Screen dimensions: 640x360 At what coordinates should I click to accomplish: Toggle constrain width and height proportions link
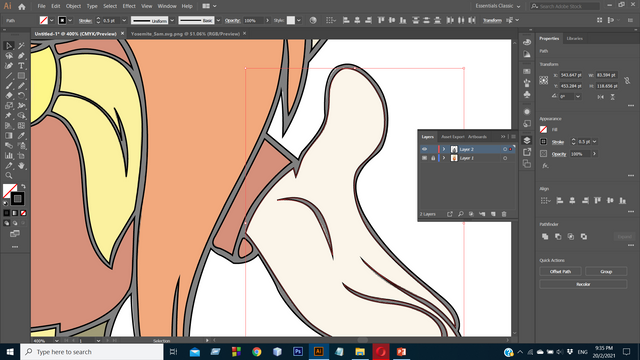coord(627,81)
